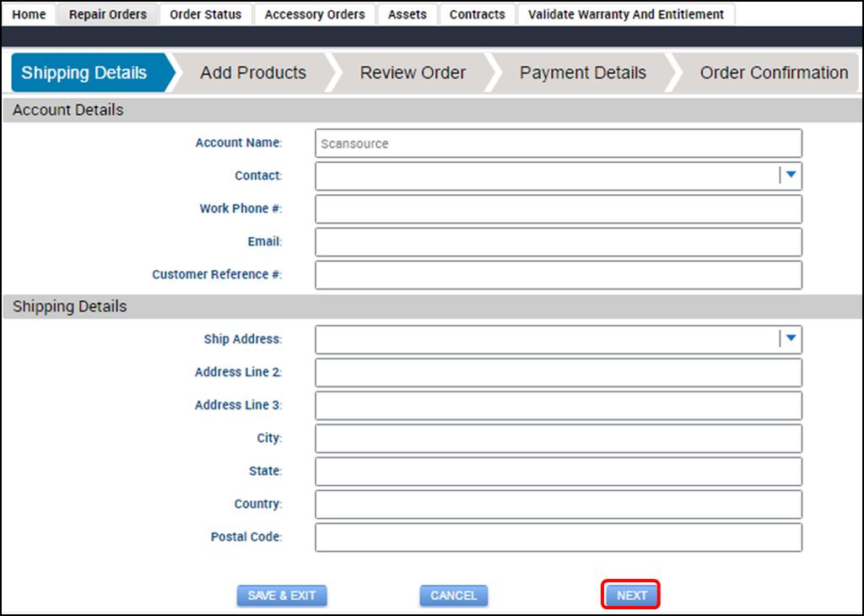Open the Payment Details step
The height and width of the screenshot is (616, 864).
pyautogui.click(x=583, y=73)
